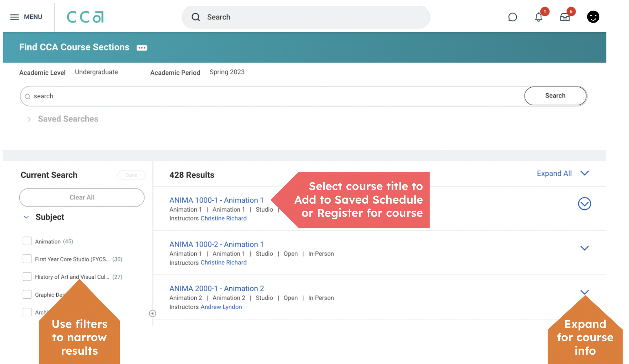
Task: Open the chat bubble icon
Action: (x=512, y=17)
